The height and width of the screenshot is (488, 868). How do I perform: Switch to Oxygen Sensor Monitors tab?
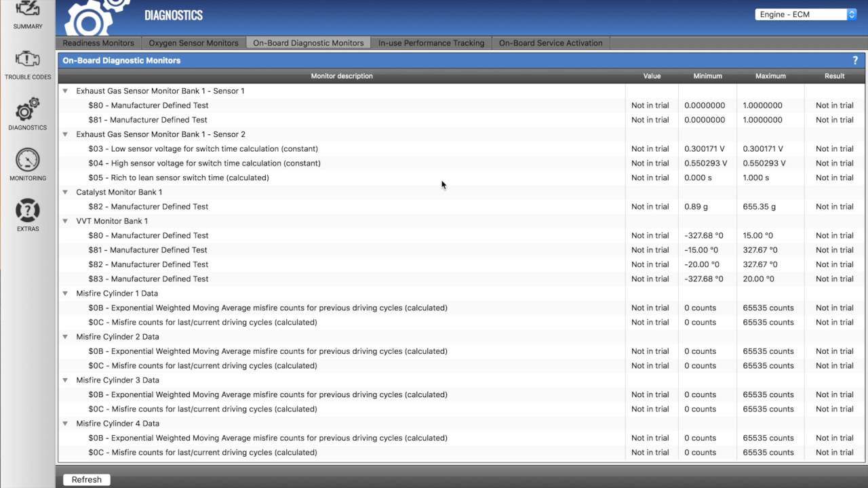click(193, 43)
